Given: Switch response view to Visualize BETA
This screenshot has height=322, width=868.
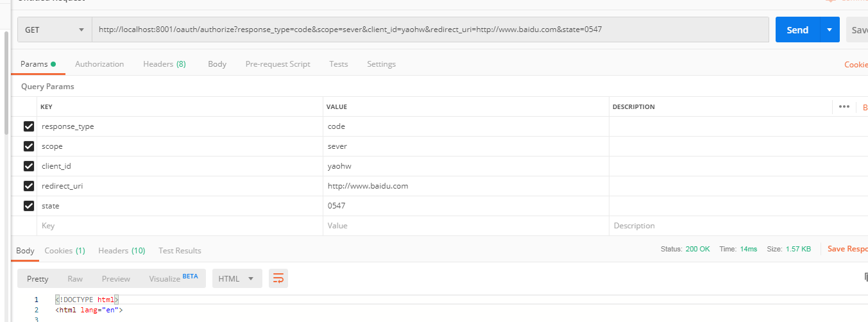Looking at the screenshot, I should pos(174,278).
